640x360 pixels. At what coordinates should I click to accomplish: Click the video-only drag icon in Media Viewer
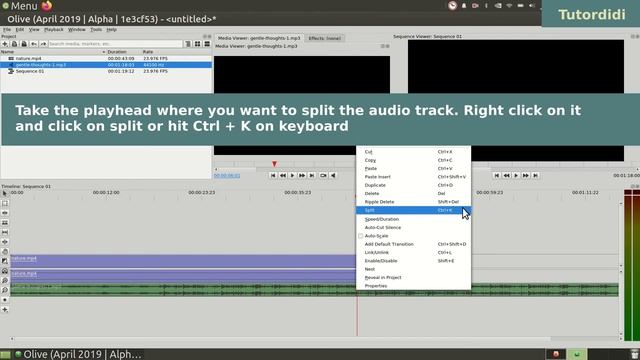[x=323, y=176]
